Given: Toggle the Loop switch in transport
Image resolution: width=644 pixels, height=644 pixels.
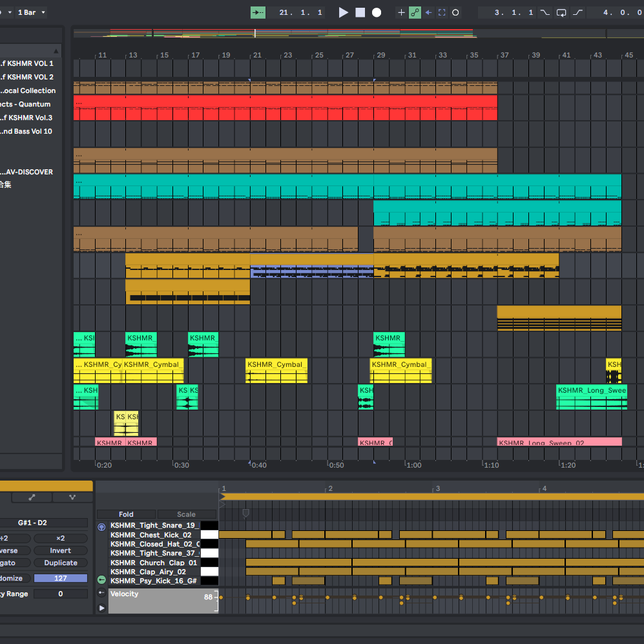Looking at the screenshot, I should [561, 12].
